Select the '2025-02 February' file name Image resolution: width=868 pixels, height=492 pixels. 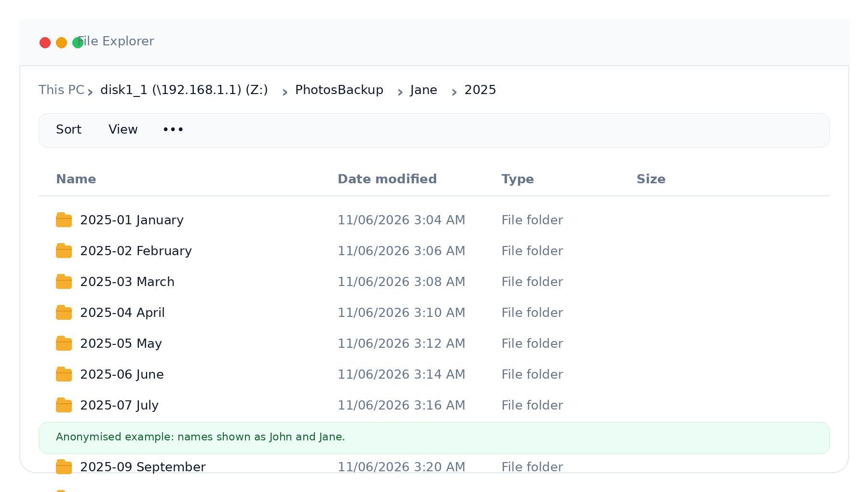point(136,251)
